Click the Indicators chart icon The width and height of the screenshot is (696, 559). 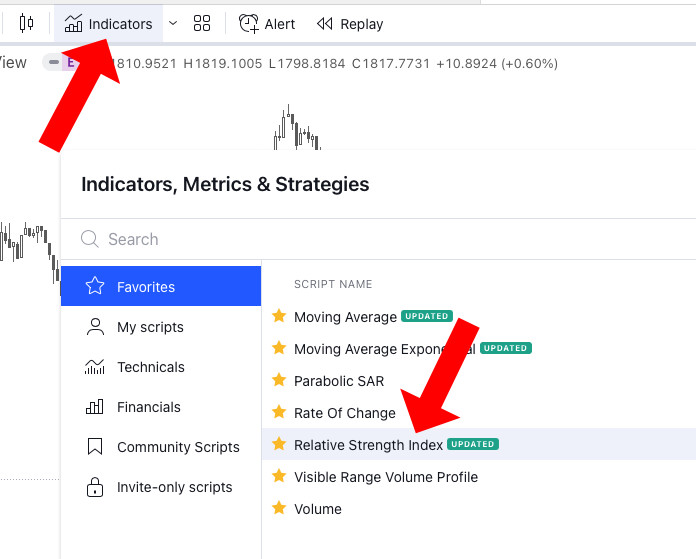pos(73,23)
